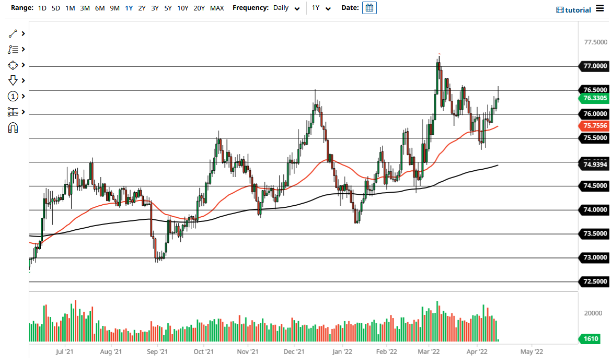Open the Fibonacci retracement tool
The width and height of the screenshot is (612, 364).
[x=13, y=49]
